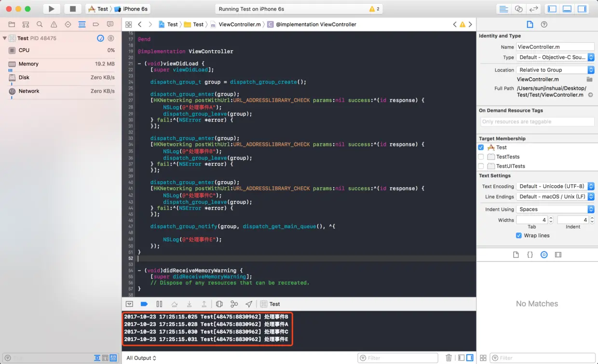Open Text Encoding dropdown
The image size is (598, 364).
pos(555,186)
